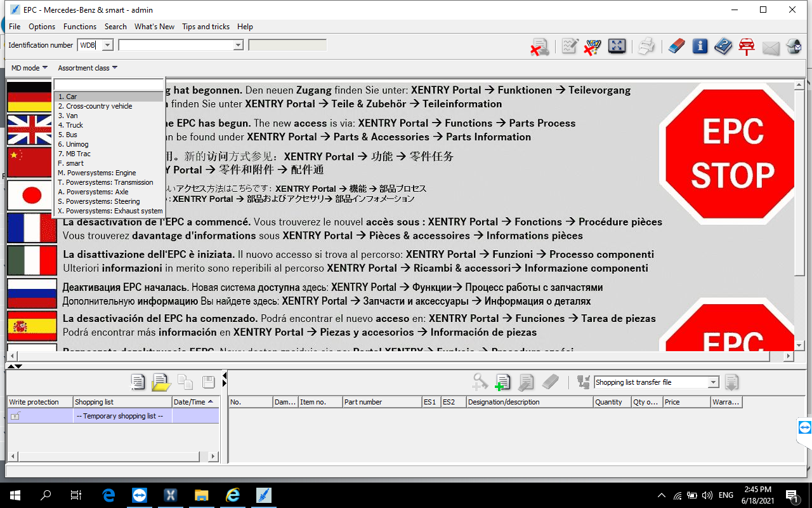This screenshot has height=508, width=812.
Task: Expand the identification number combo box
Action: (x=238, y=45)
